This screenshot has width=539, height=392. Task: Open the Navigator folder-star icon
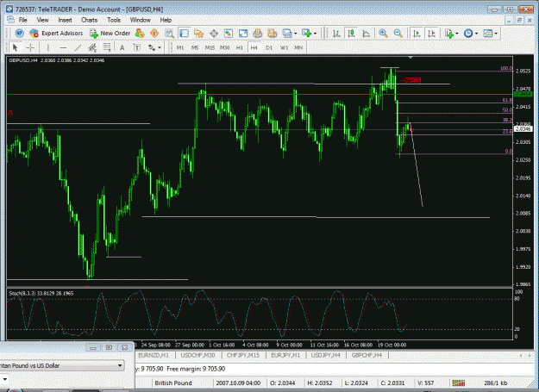(x=198, y=34)
